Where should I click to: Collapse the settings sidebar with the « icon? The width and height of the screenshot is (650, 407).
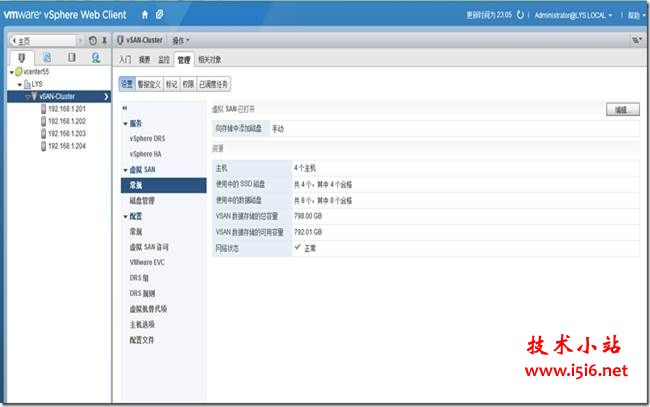[125, 108]
